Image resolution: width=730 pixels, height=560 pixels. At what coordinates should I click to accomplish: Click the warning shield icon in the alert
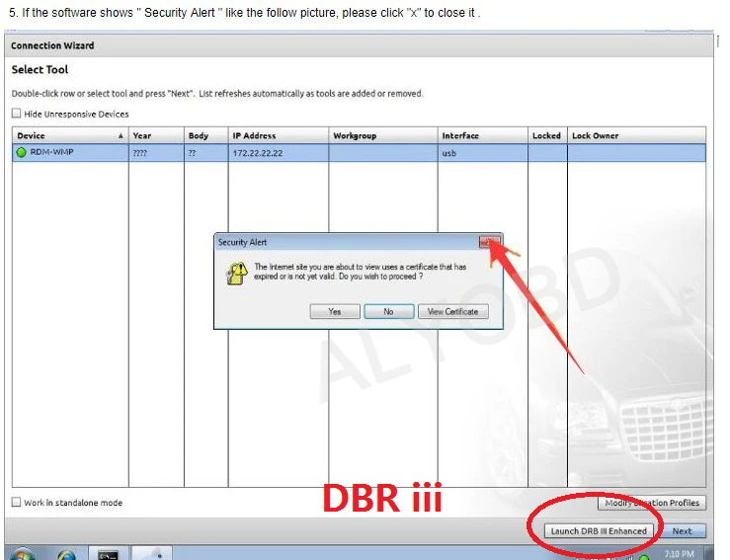click(237, 273)
